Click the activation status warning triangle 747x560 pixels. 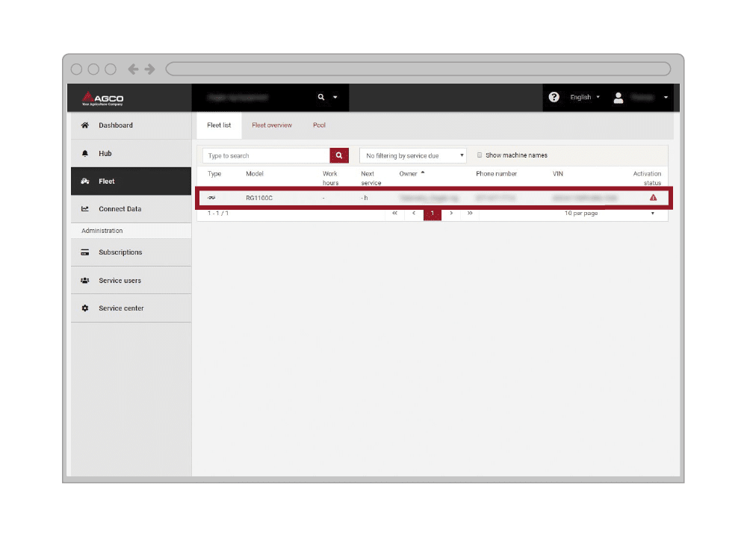653,197
